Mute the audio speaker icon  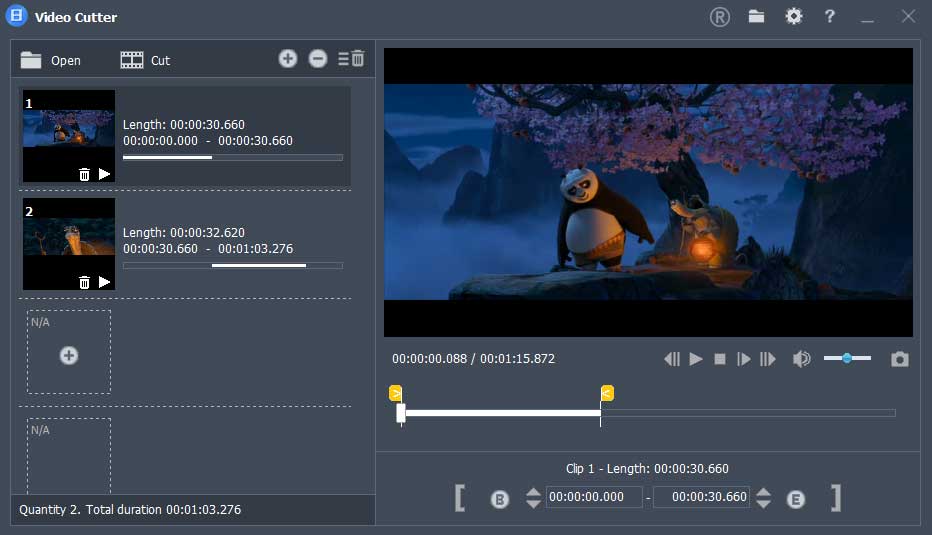click(x=801, y=359)
